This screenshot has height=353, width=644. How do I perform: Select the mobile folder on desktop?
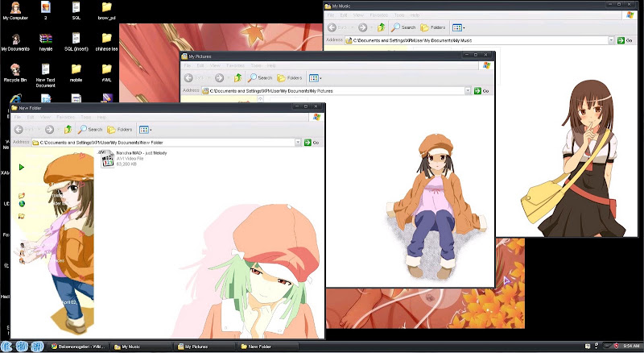coord(76,73)
